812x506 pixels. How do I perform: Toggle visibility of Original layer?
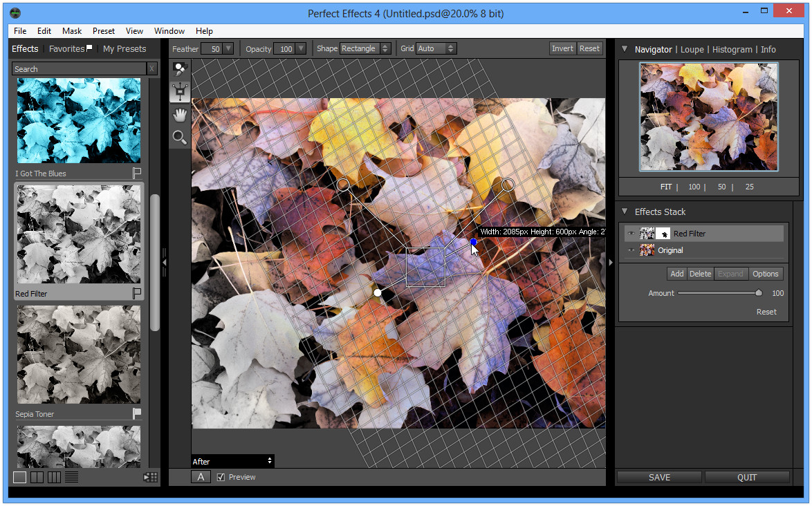click(x=631, y=250)
